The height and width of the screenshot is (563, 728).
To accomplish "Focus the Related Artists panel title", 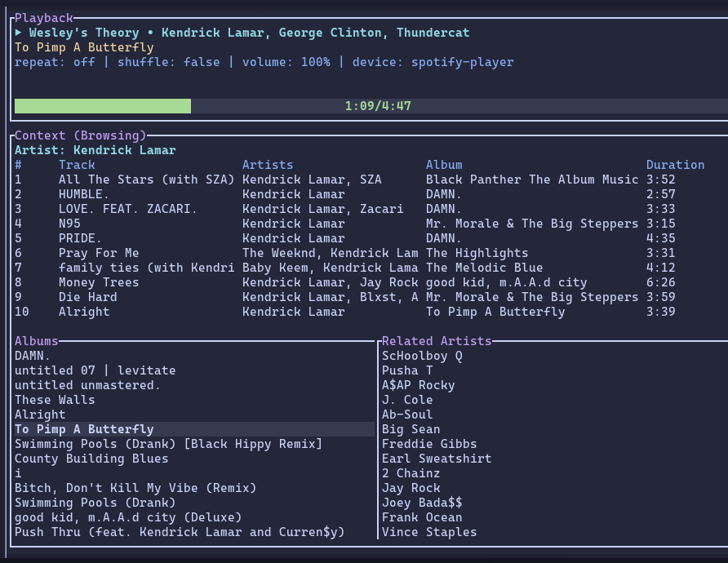I will click(x=437, y=341).
